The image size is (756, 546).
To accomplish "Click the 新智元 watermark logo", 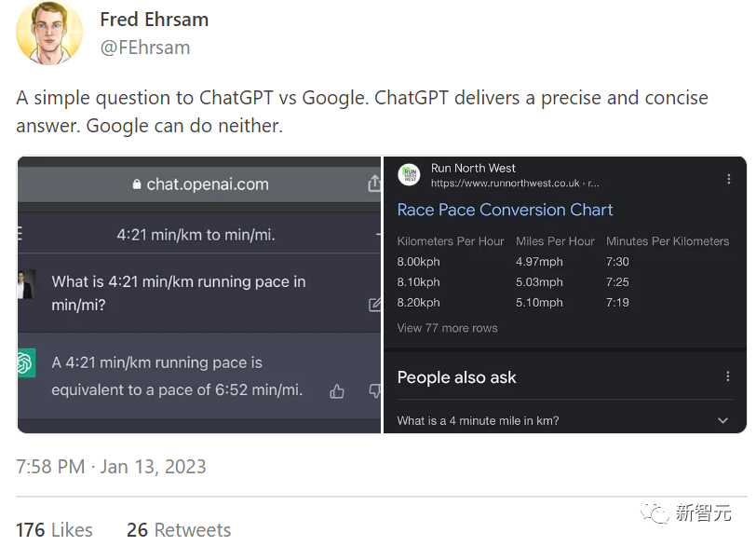I will tap(680, 512).
